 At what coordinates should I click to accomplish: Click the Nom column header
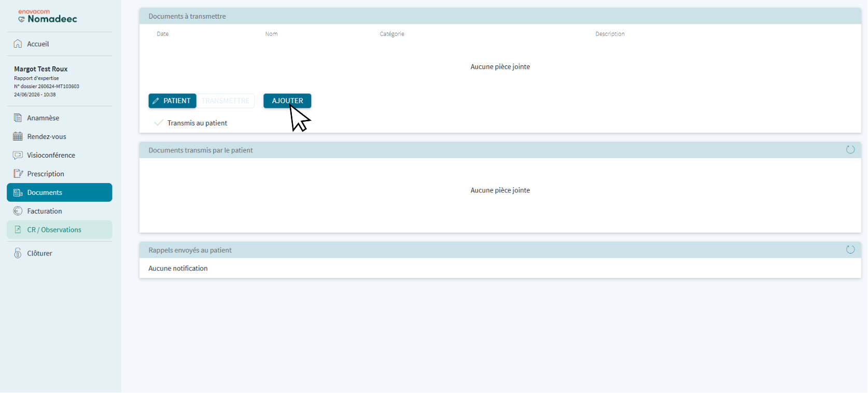(271, 34)
